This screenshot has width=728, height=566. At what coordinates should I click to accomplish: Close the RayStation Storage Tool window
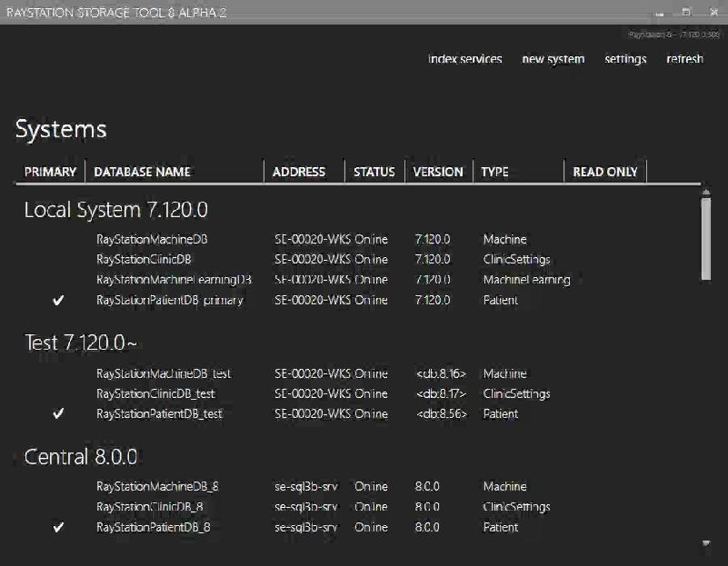[714, 12]
